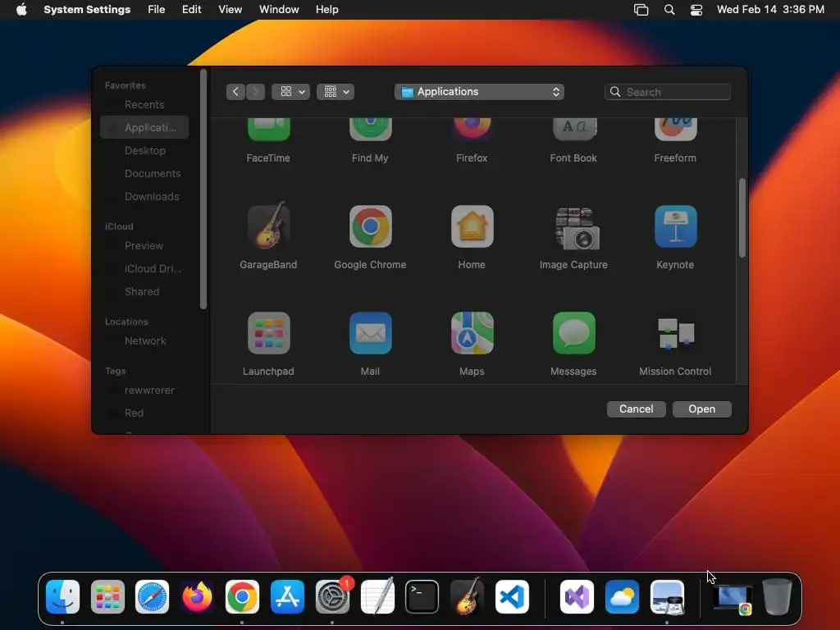Open Spotlight search in the menu bar
This screenshot has width=840, height=630.
(x=669, y=10)
